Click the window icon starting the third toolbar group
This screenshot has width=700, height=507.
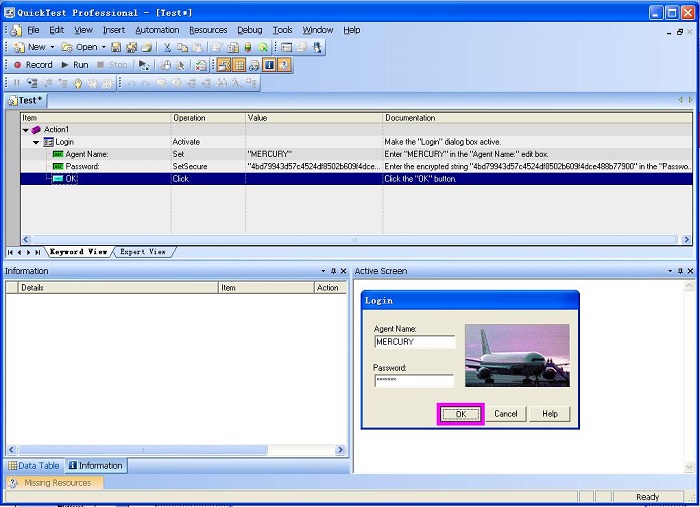(287, 47)
